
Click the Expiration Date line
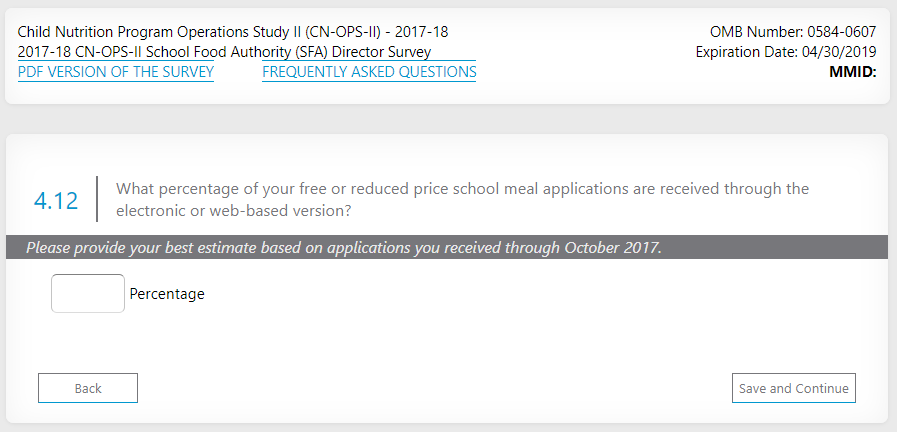[x=786, y=52]
